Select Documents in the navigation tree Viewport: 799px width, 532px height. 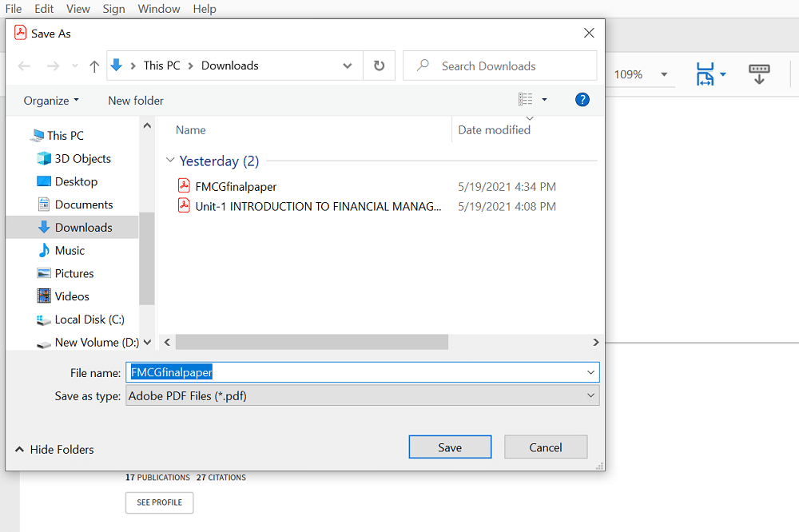coord(84,204)
